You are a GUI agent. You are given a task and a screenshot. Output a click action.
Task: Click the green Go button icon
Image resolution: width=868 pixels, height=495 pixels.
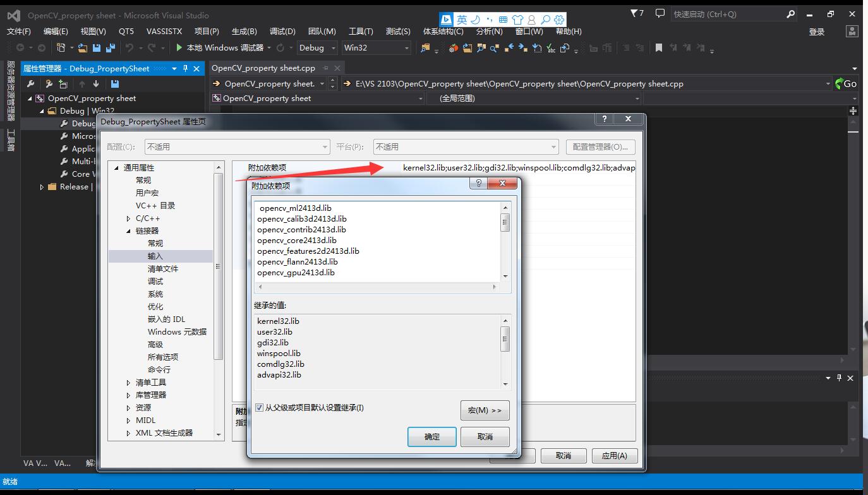pyautogui.click(x=846, y=83)
